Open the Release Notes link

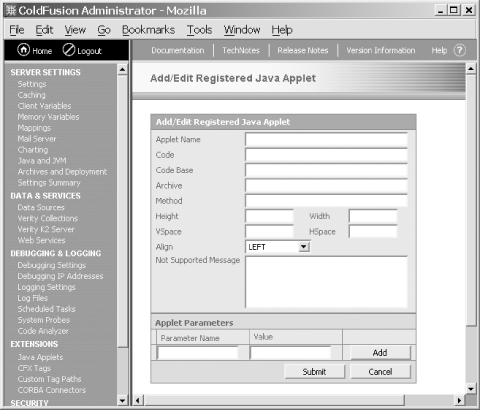click(303, 50)
